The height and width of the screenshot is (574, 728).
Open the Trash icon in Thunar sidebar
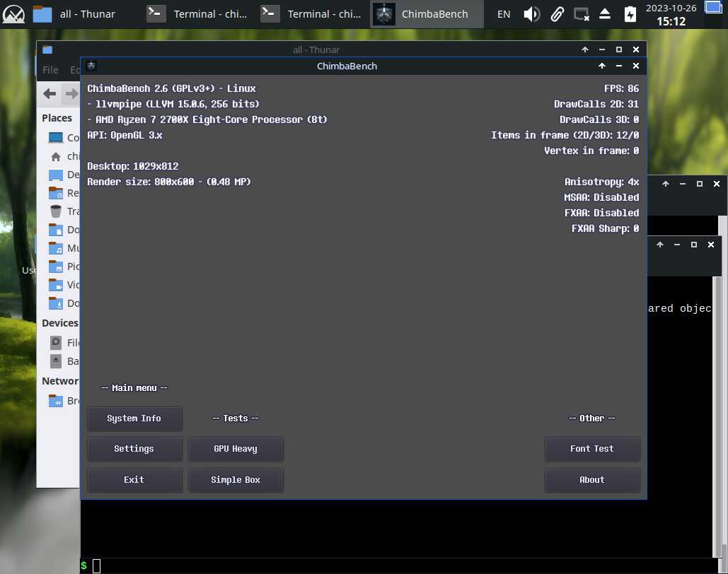coord(56,211)
